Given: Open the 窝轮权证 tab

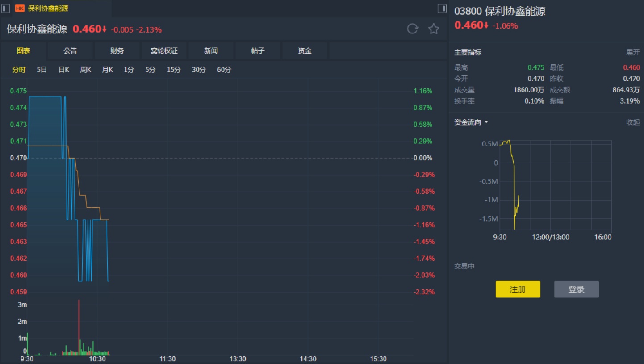Looking at the screenshot, I should pyautogui.click(x=164, y=50).
